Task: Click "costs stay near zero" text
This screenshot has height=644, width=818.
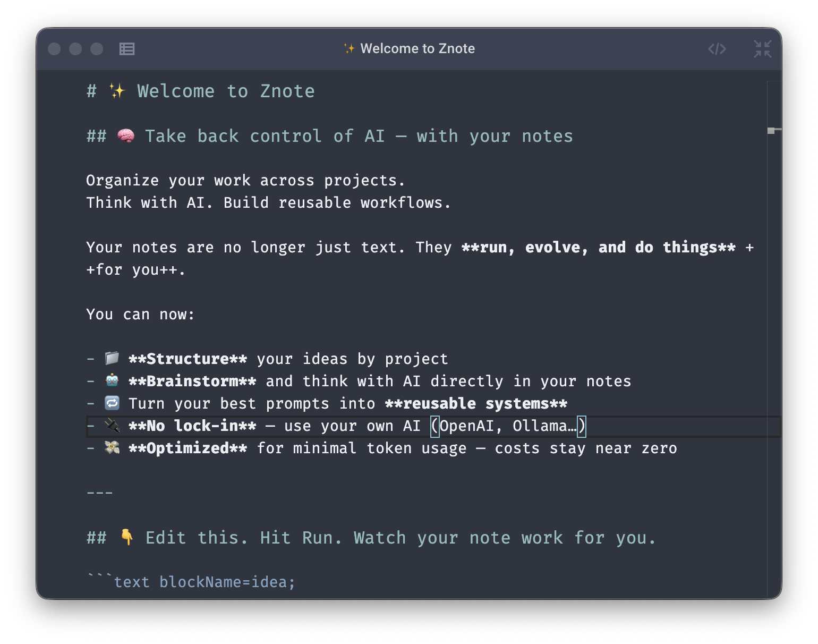Action: point(586,448)
